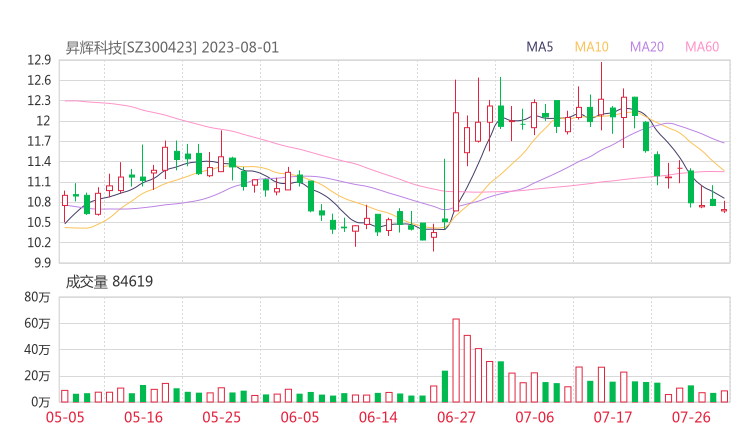The height and width of the screenshot is (440, 740).
Task: Click the 06-05 date label
Action: click(300, 417)
